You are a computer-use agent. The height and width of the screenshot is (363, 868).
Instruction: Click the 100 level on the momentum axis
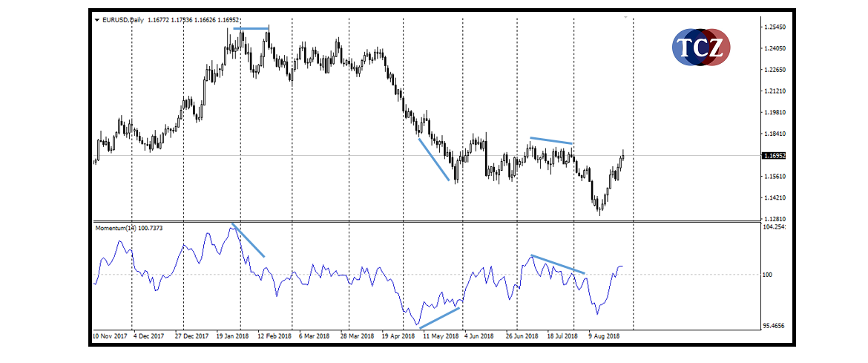[767, 275]
